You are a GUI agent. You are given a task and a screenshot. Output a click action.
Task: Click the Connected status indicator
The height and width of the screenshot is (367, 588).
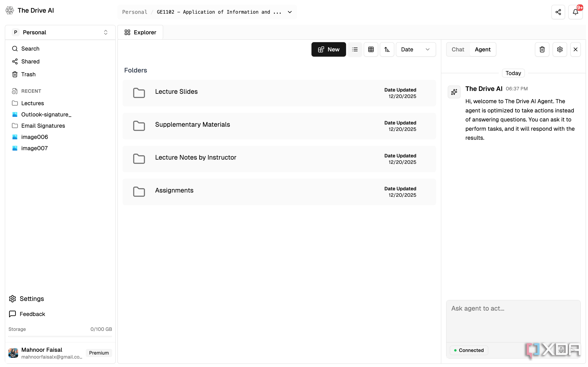pyautogui.click(x=469, y=350)
